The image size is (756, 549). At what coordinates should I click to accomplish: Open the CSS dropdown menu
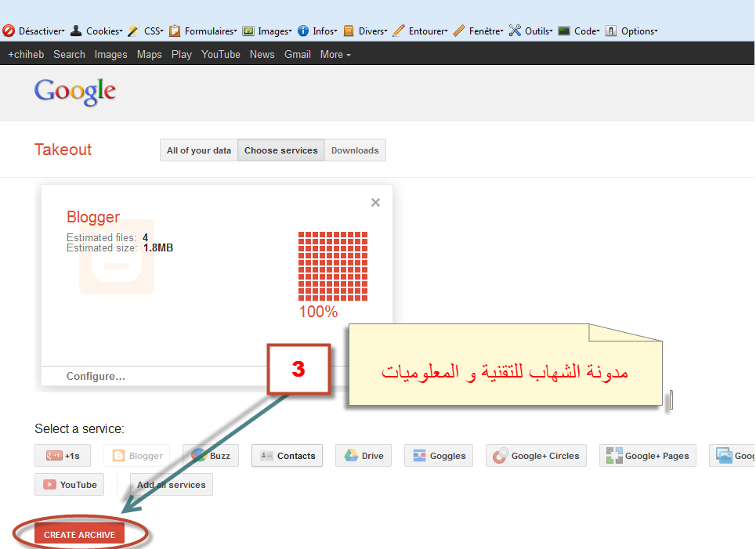154,31
